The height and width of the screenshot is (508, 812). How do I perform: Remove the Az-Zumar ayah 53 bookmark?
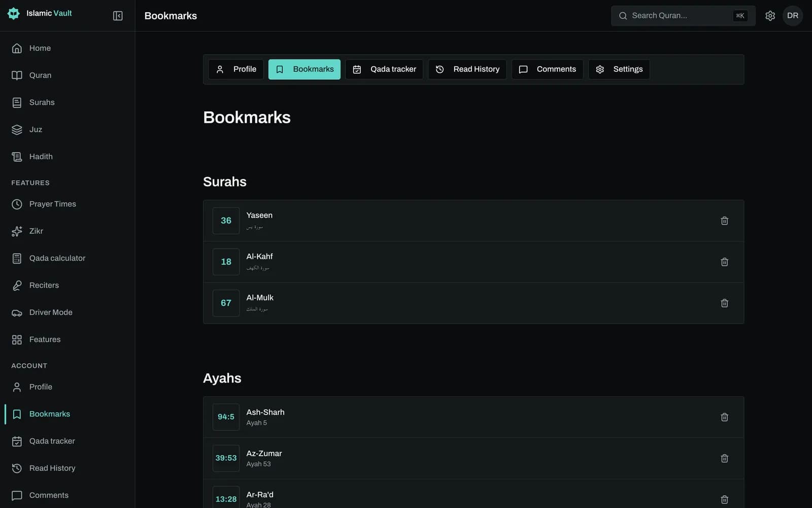pos(724,458)
